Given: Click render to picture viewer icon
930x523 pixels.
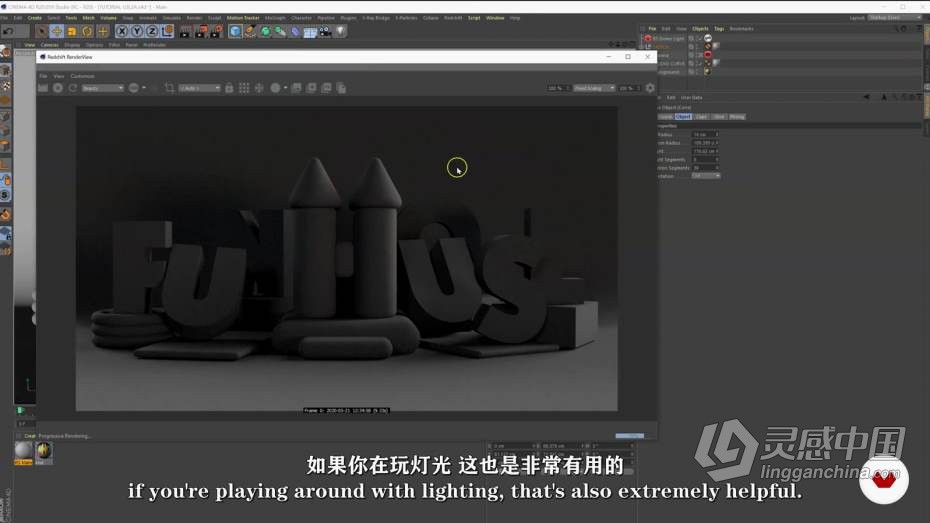Looking at the screenshot, I should click(x=201, y=31).
